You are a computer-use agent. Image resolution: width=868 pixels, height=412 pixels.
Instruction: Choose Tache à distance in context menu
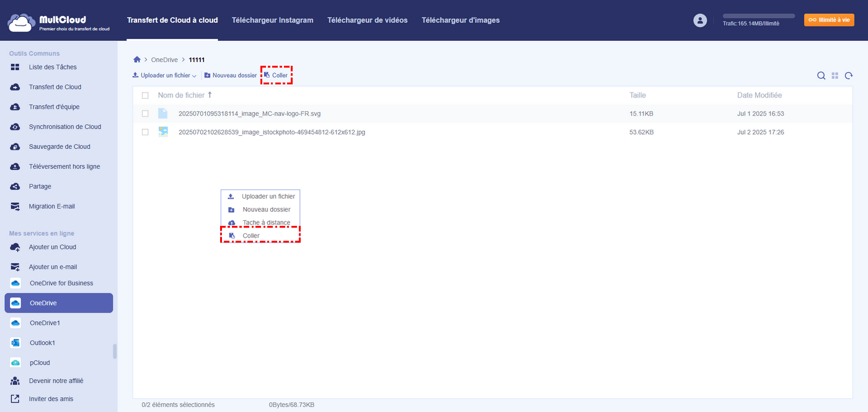(260, 223)
